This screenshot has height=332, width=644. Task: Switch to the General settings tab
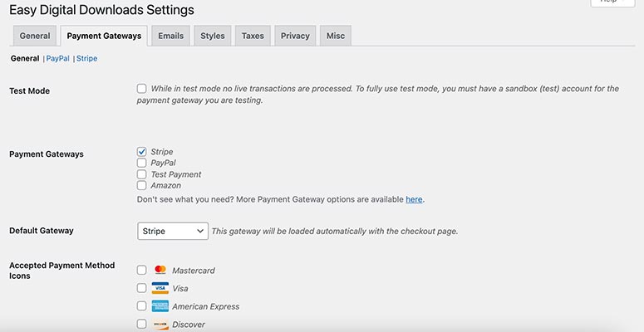click(x=35, y=36)
